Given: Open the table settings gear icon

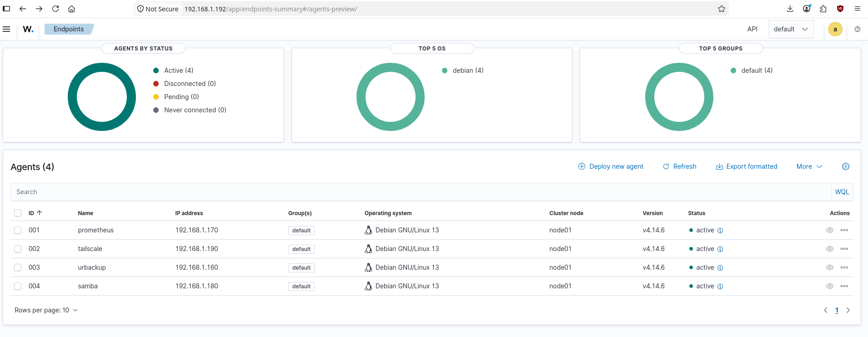Looking at the screenshot, I should (846, 166).
